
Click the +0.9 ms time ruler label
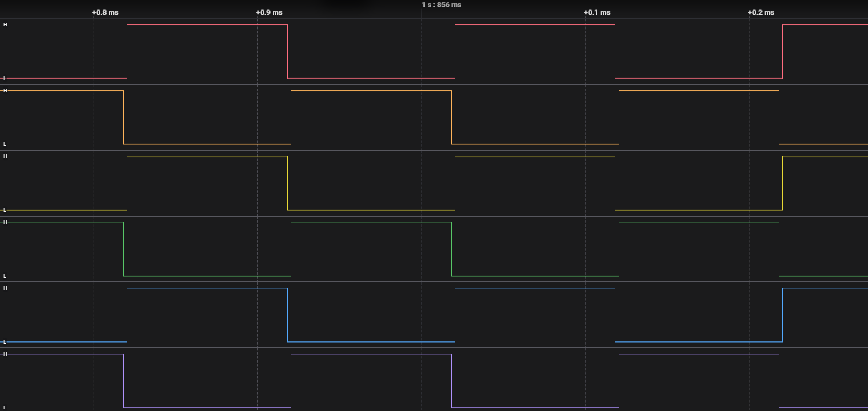tap(269, 12)
